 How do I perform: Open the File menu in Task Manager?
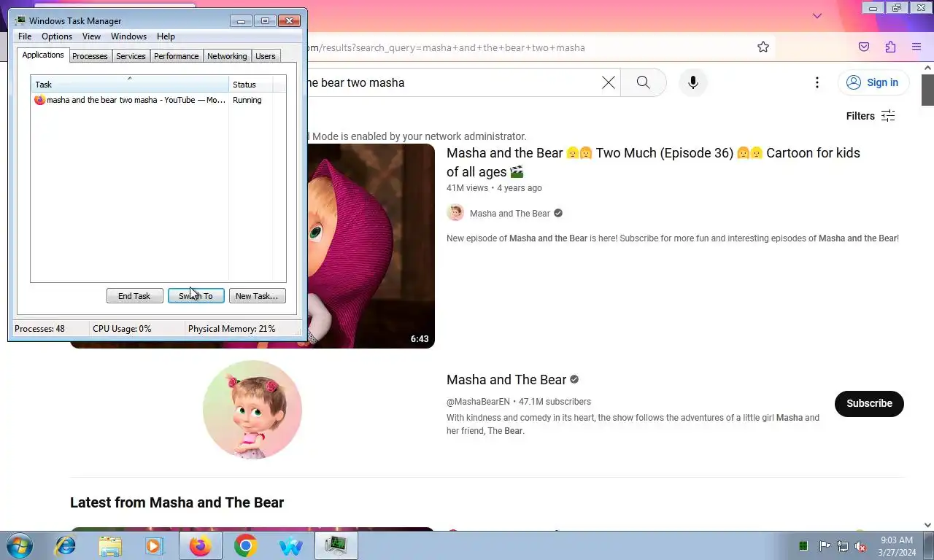point(25,36)
